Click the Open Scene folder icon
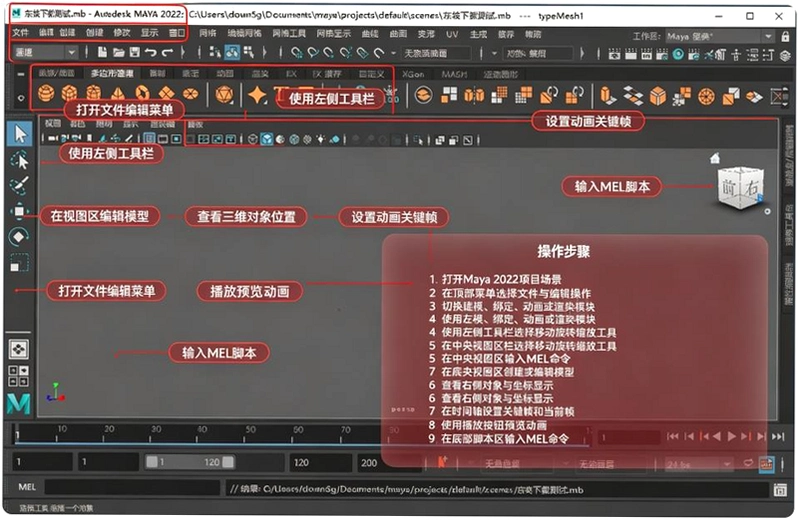The image size is (798, 521). point(119,52)
